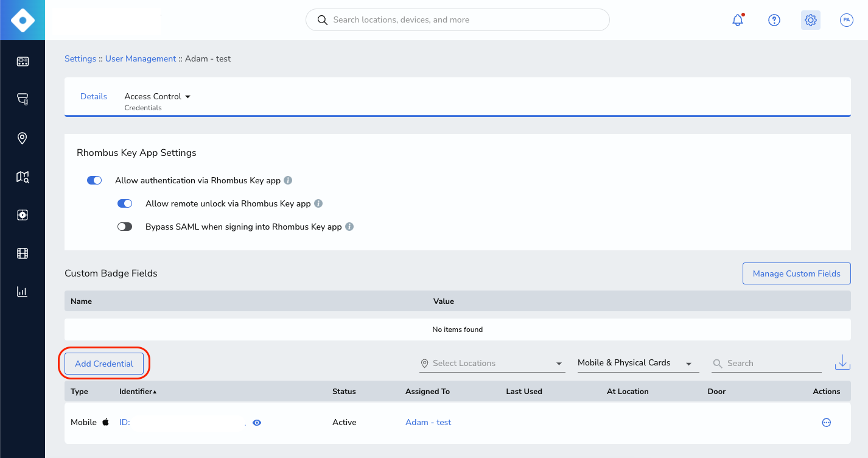Click the Add Credential button
The width and height of the screenshot is (868, 458).
click(x=104, y=364)
